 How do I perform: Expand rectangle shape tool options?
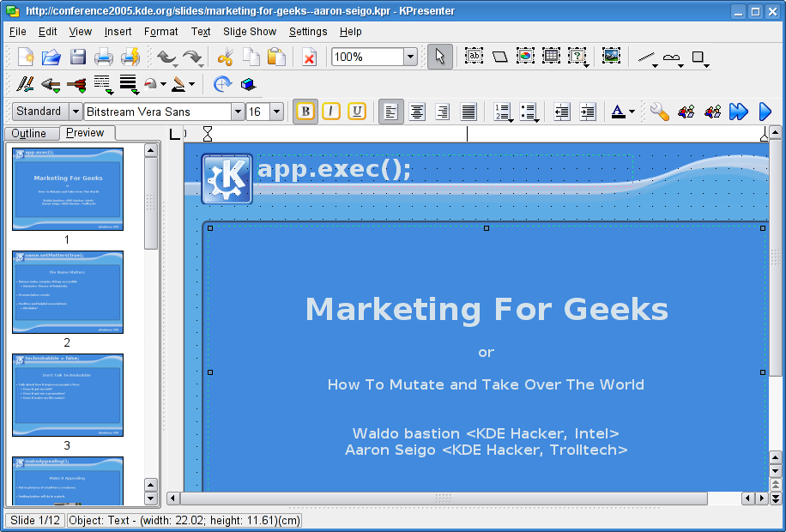pyautogui.click(x=706, y=66)
